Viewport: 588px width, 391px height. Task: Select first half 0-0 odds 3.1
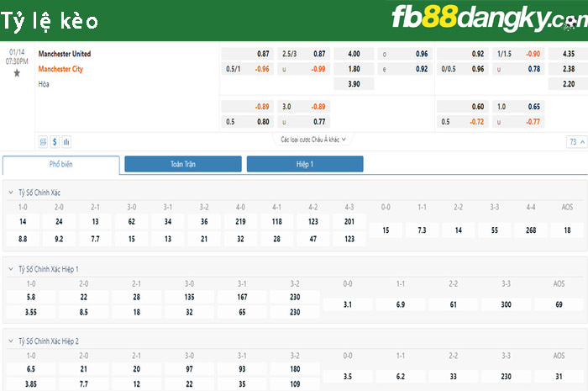pos(348,304)
